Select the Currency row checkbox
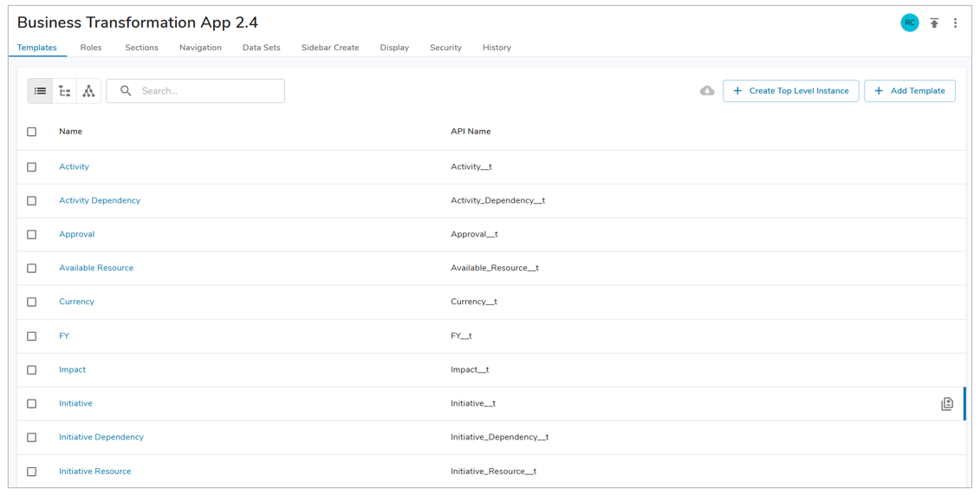 click(32, 303)
